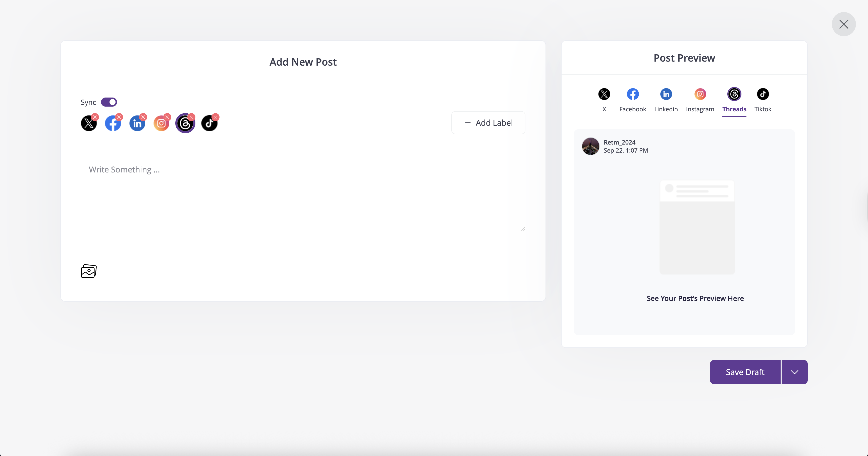The height and width of the screenshot is (456, 868).
Task: Select the Facebook account icon under Sync
Action: tap(113, 123)
